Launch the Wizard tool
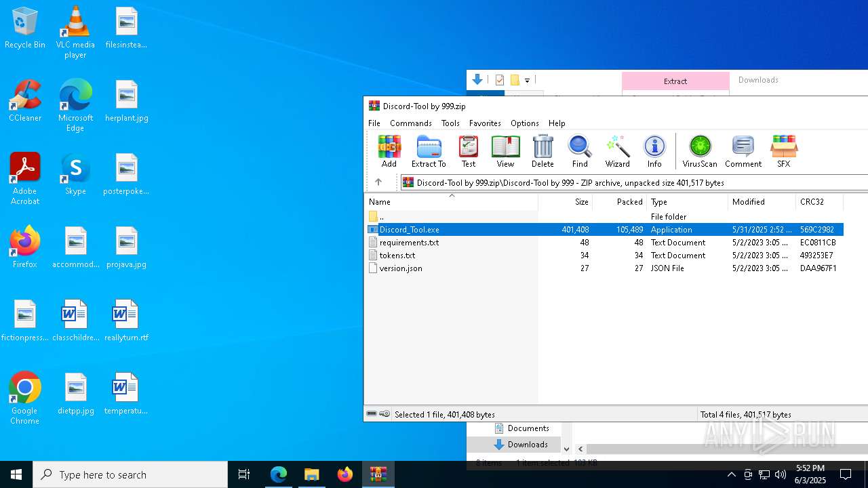 (x=617, y=151)
